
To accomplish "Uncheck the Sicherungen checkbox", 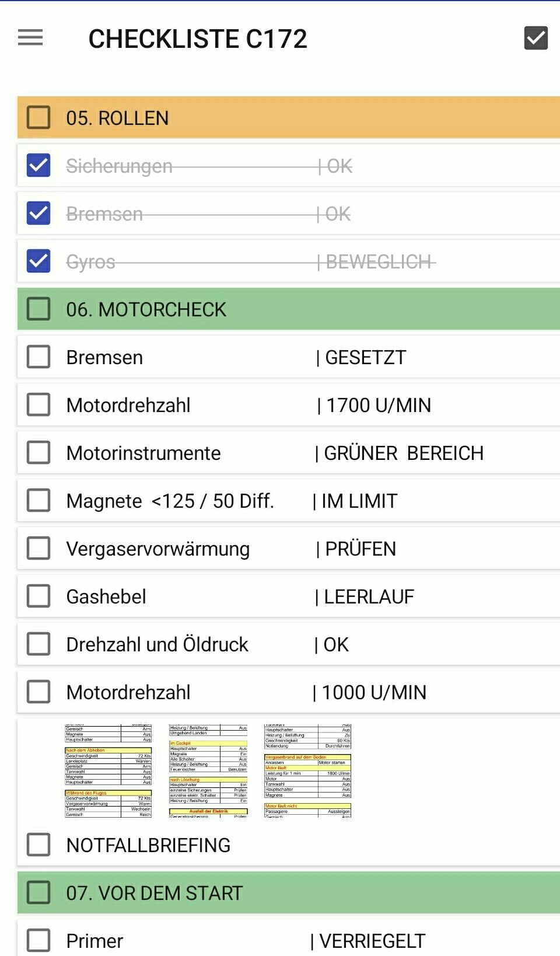I will click(x=38, y=166).
